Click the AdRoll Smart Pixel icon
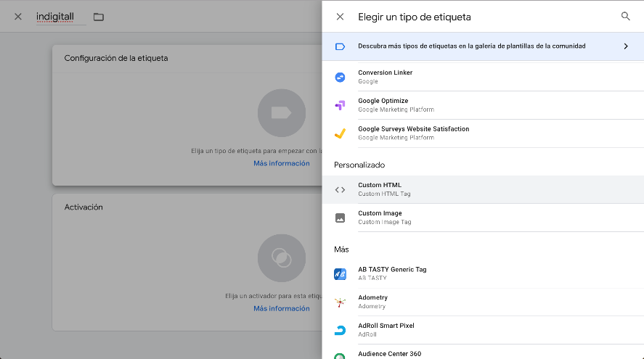 tap(340, 330)
